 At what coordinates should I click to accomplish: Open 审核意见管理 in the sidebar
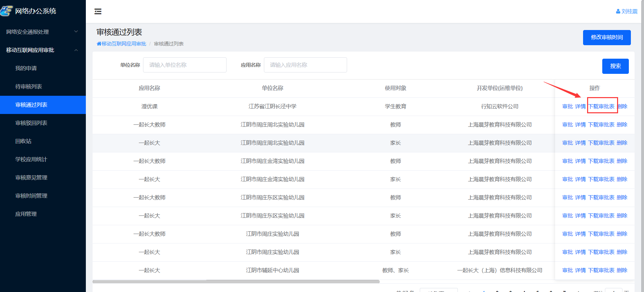[x=31, y=178]
